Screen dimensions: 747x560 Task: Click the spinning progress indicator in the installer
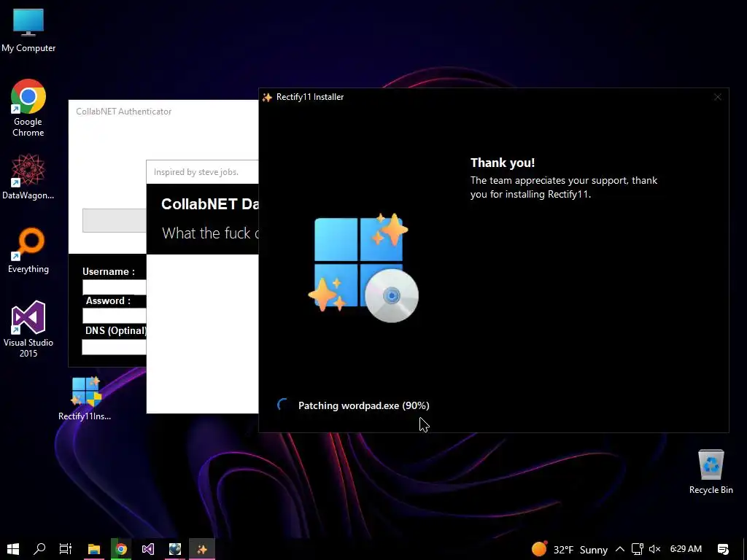click(x=283, y=405)
